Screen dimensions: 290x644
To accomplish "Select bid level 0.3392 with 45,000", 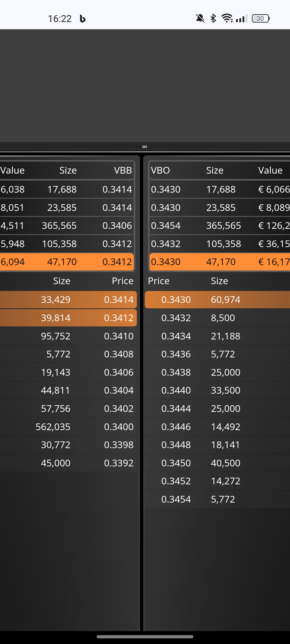I will click(x=68, y=463).
